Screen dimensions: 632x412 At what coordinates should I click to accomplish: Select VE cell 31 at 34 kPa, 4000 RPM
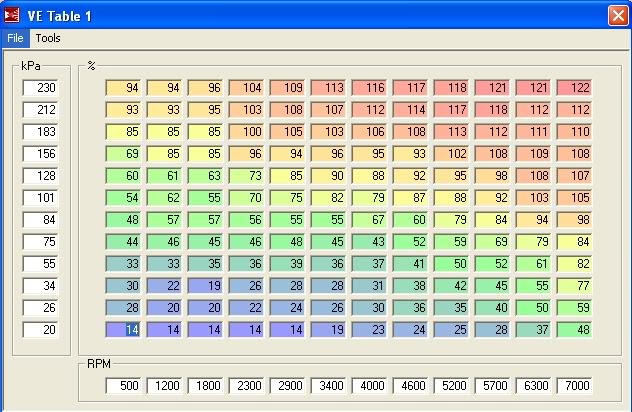tap(370, 286)
